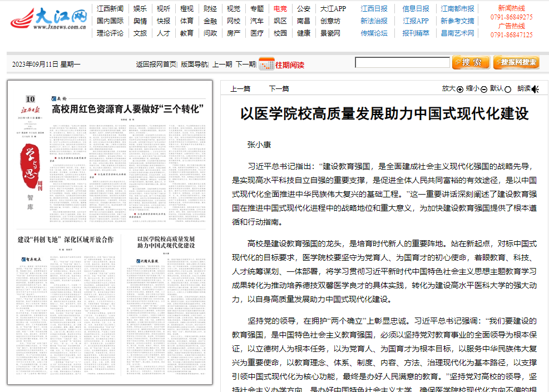This screenshot has height=392, width=549.
Task: Open the 电竞 navigation item
Action: (x=280, y=9)
